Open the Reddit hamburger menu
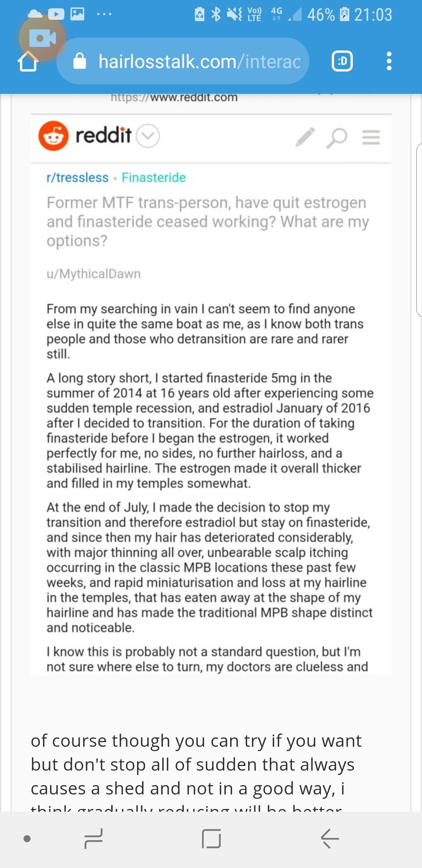Screen dimensions: 422x868 coord(371,137)
